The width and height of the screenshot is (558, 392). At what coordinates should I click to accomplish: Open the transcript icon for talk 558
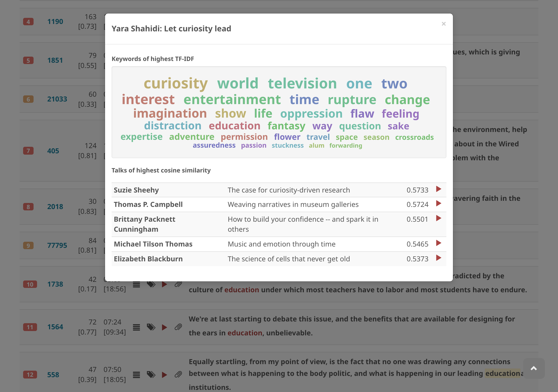(x=136, y=375)
